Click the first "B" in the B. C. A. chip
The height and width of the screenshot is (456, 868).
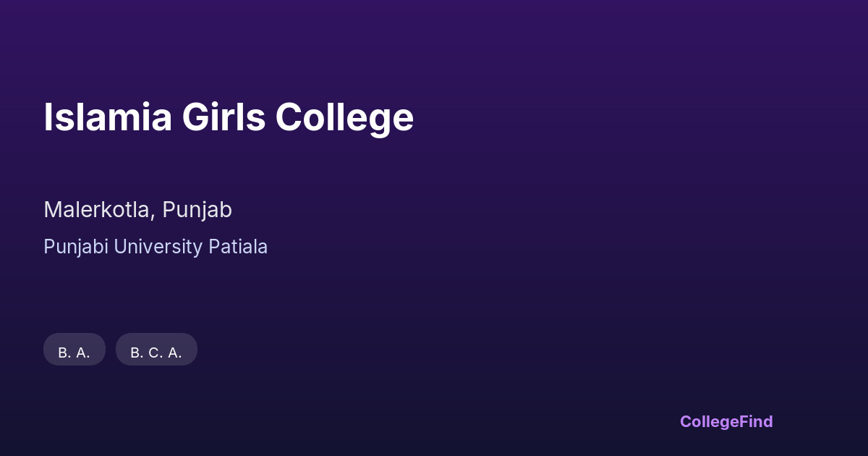135,352
